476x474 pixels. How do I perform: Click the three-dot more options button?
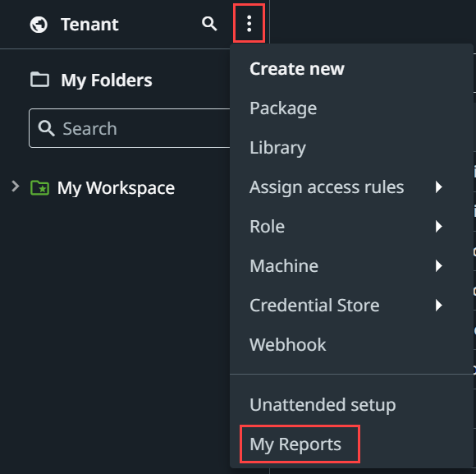[249, 23]
